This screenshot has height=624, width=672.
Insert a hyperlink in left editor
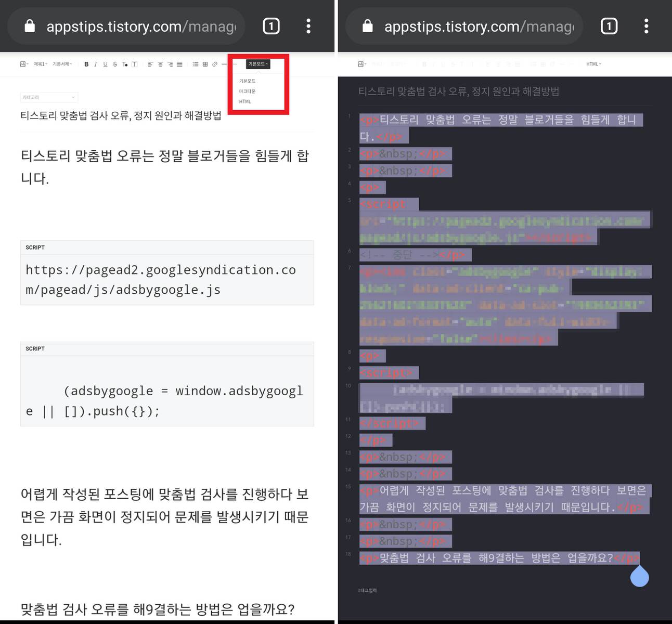click(x=214, y=64)
